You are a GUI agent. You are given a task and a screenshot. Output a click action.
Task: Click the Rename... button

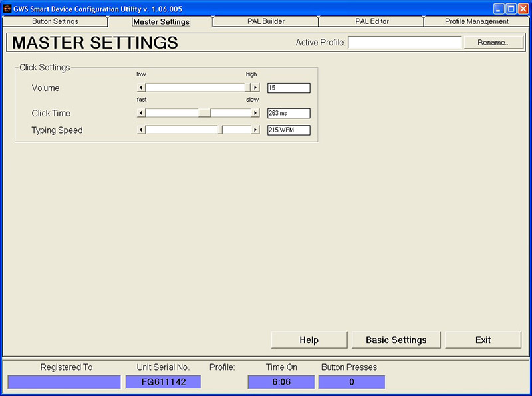click(x=493, y=43)
